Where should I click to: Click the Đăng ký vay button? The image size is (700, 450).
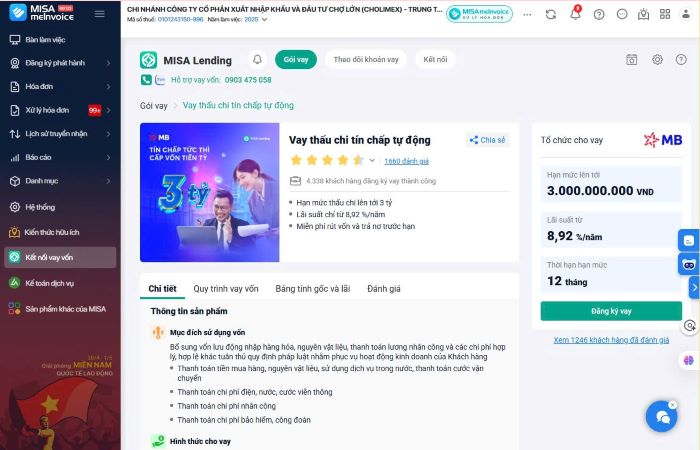click(x=611, y=311)
